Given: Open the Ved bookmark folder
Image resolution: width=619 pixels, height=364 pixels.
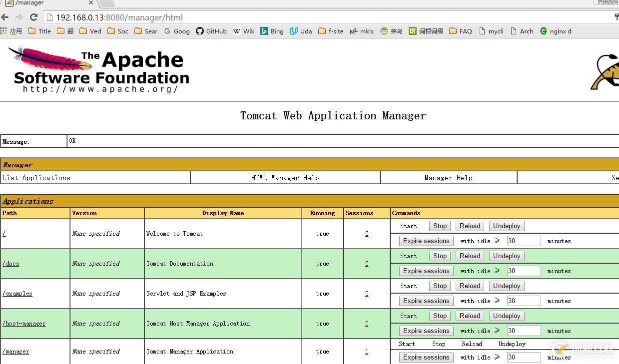Looking at the screenshot, I should click(x=90, y=31).
